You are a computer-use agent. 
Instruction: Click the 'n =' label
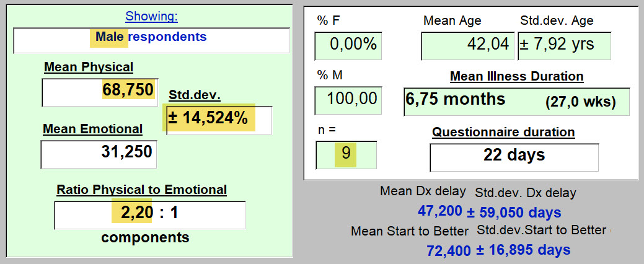coord(327,130)
